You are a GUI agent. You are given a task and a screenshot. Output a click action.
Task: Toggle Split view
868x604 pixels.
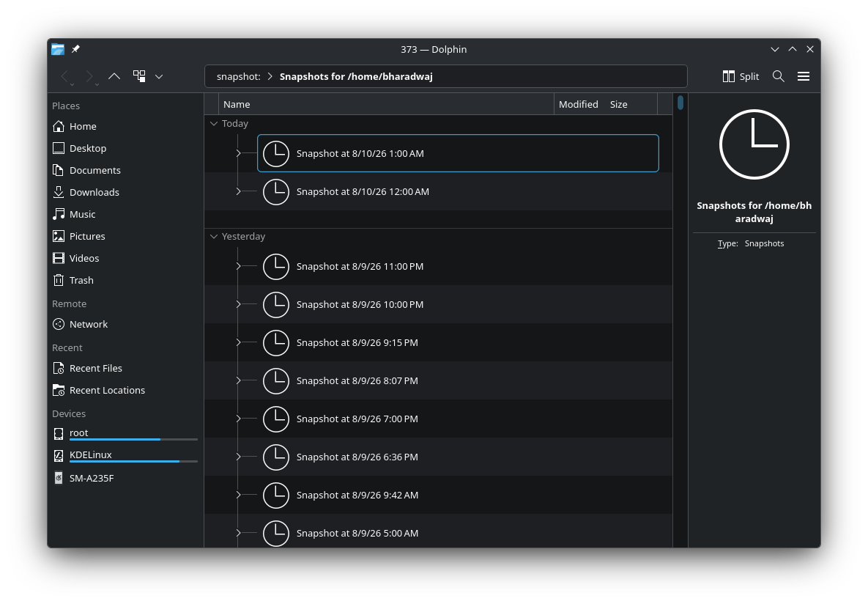(x=741, y=76)
